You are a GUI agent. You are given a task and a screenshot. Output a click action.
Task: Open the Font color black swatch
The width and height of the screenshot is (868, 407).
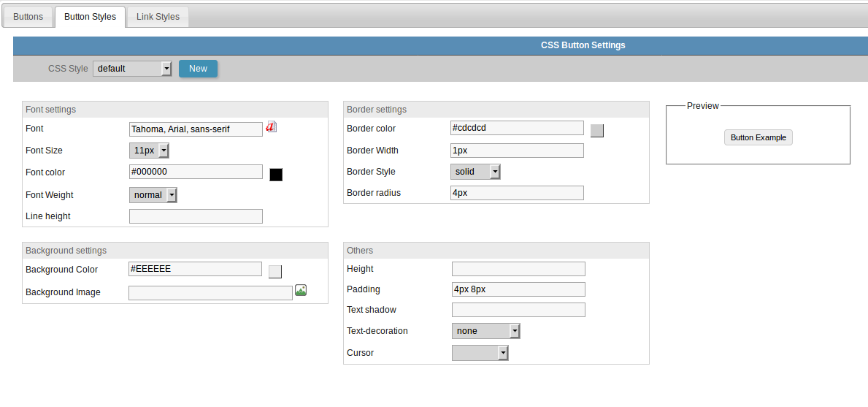276,174
